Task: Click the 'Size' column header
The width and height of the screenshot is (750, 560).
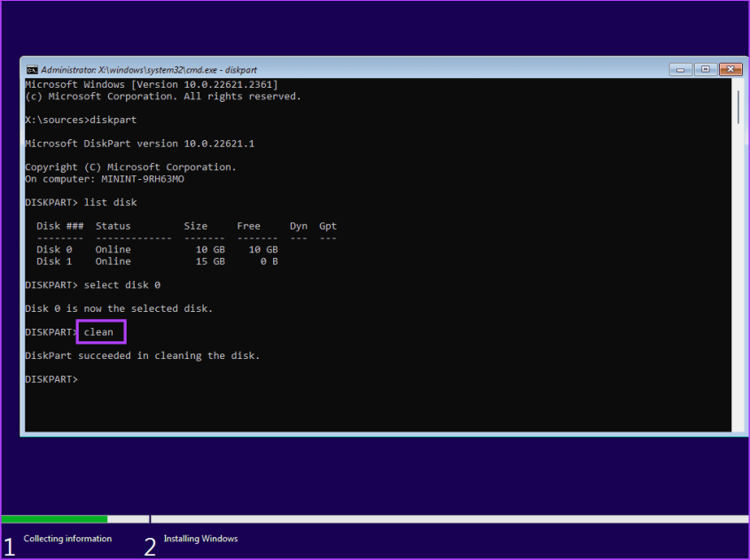Action: (x=196, y=226)
